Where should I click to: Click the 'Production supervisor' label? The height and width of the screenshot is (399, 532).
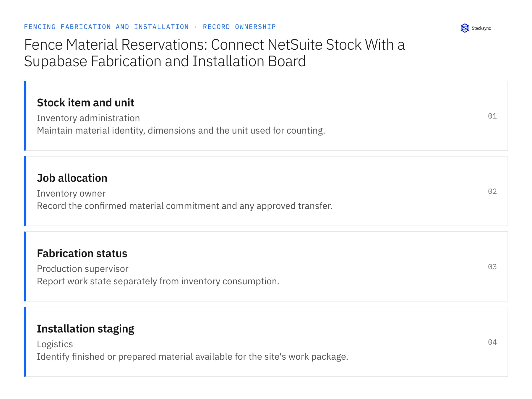[82, 269]
